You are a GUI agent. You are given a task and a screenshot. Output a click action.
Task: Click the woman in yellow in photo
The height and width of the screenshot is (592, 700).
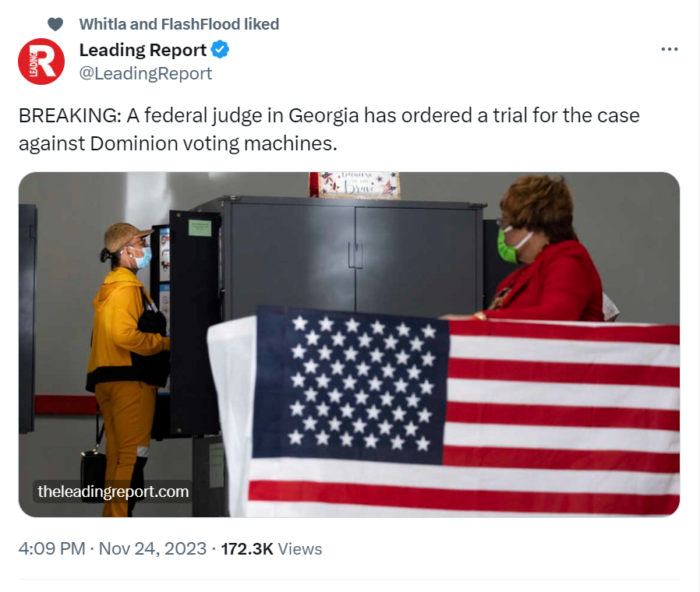127,357
